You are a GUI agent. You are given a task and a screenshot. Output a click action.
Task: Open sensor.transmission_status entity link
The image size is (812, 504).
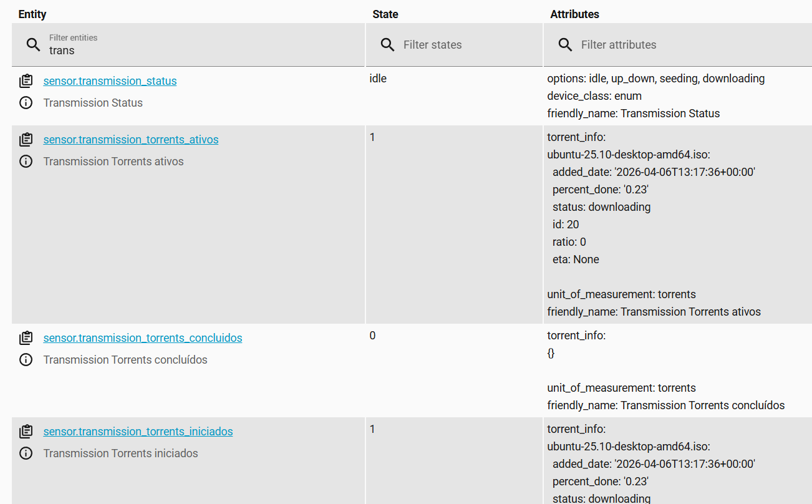[x=110, y=81]
